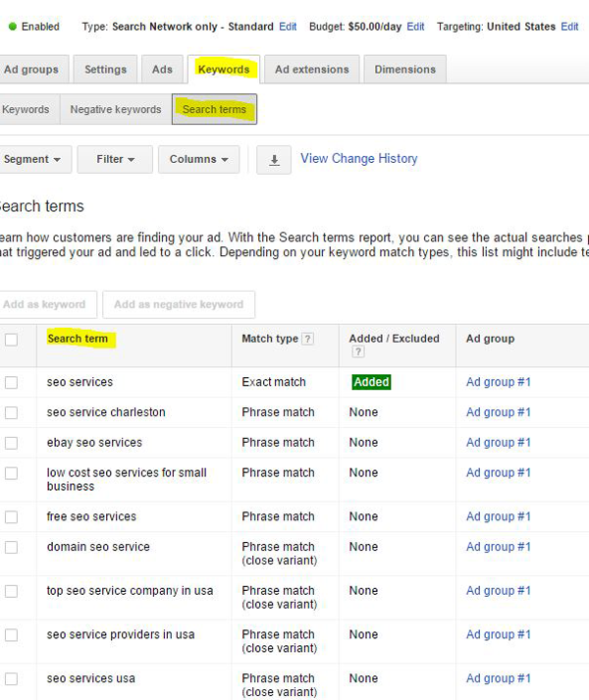Edit the campaign Type setting
589x700 pixels.
(288, 27)
